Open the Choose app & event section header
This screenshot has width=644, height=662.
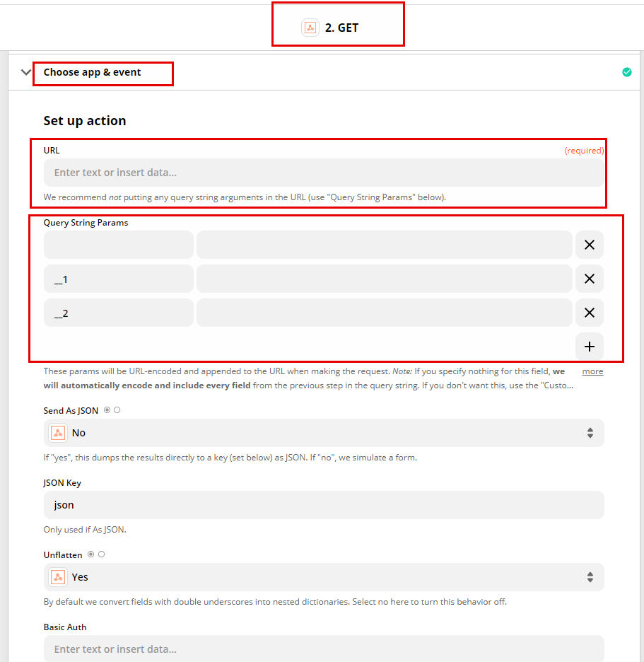[93, 72]
